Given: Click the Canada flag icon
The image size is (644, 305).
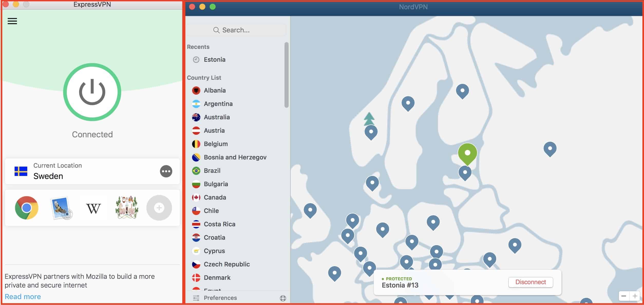Looking at the screenshot, I should point(196,198).
